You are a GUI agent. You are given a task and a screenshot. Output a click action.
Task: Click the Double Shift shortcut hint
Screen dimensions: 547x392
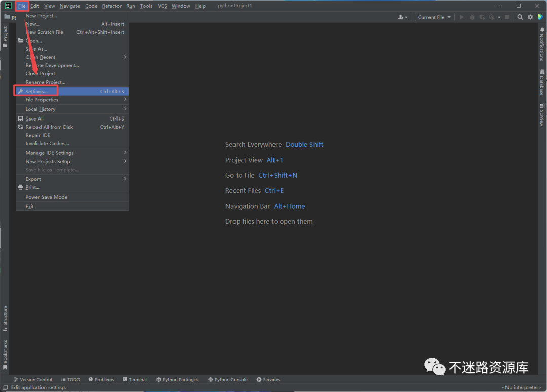click(x=304, y=145)
